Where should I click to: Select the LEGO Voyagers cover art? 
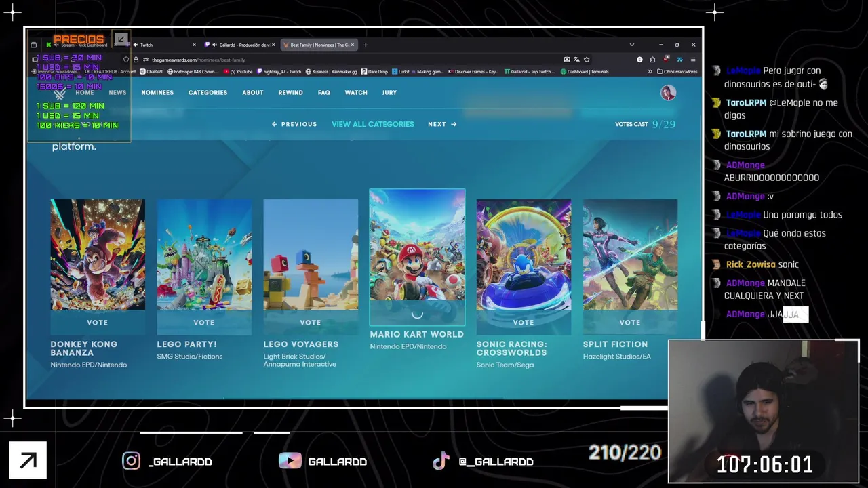coord(311,254)
